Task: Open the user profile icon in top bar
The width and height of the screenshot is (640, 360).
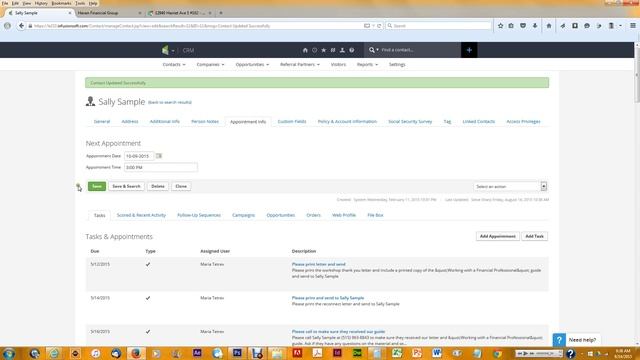Action: [x=342, y=50]
